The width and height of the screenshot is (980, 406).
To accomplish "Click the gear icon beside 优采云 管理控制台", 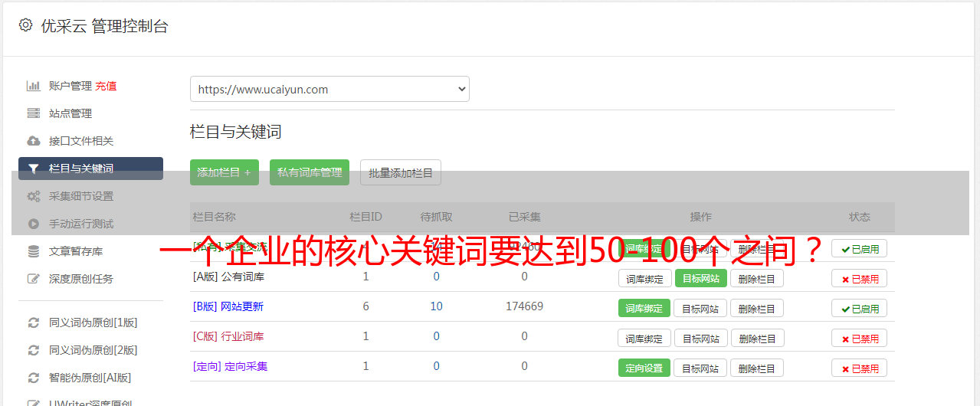I will click(25, 25).
